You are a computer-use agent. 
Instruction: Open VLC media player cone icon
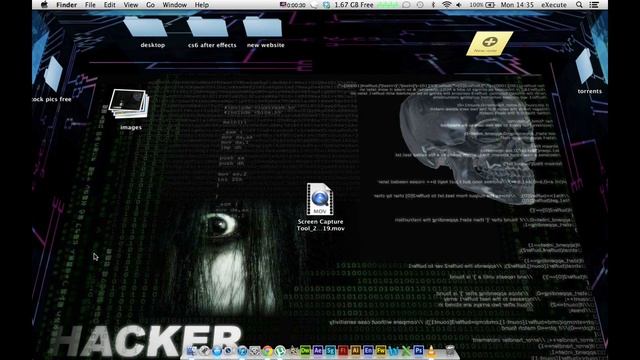[x=431, y=350]
